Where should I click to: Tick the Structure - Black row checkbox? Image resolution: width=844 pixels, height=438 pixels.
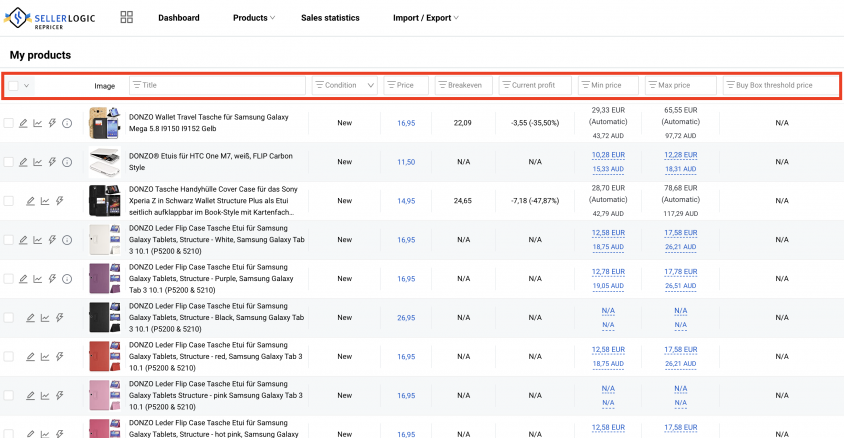tap(9, 317)
